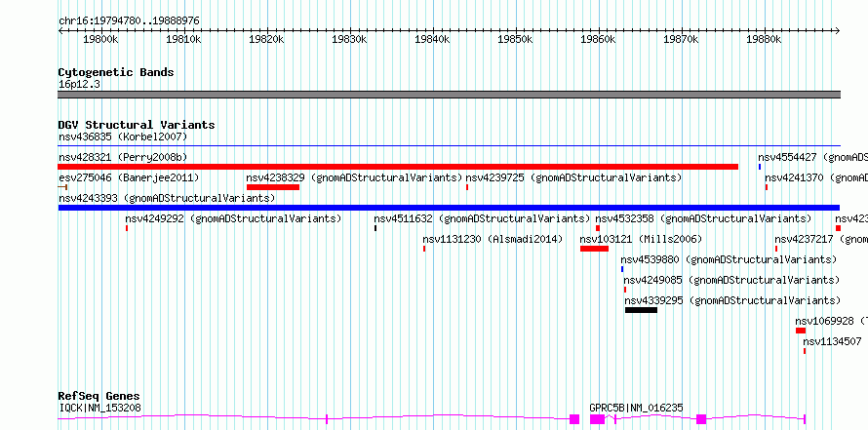Open the GPRC5B|NM_016235 gene label
Image resolution: width=868 pixels, height=430 pixels.
coord(637,408)
